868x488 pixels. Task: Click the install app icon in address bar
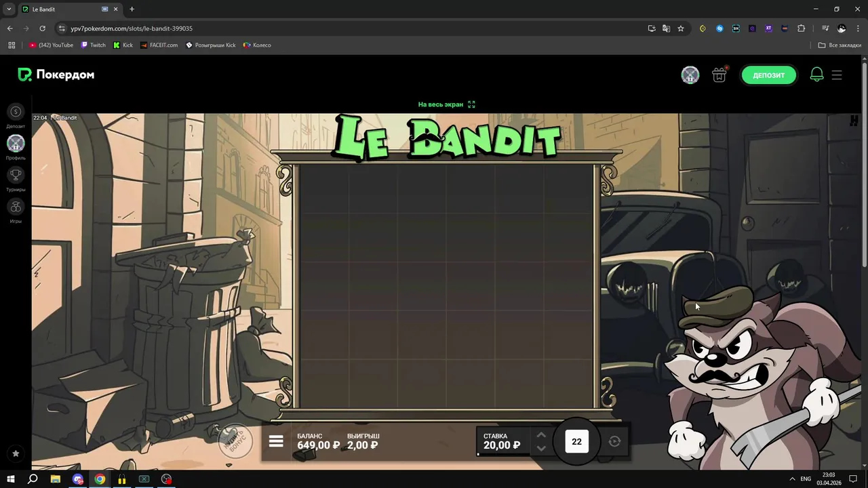click(652, 28)
